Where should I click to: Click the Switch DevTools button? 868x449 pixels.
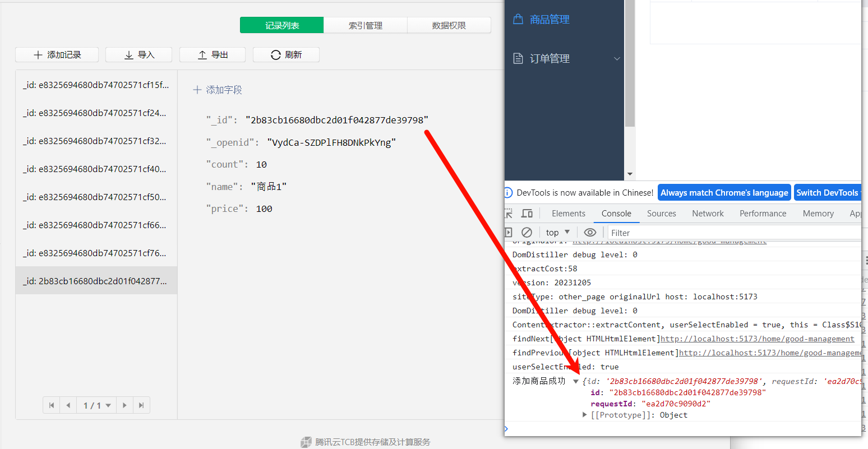coord(828,193)
